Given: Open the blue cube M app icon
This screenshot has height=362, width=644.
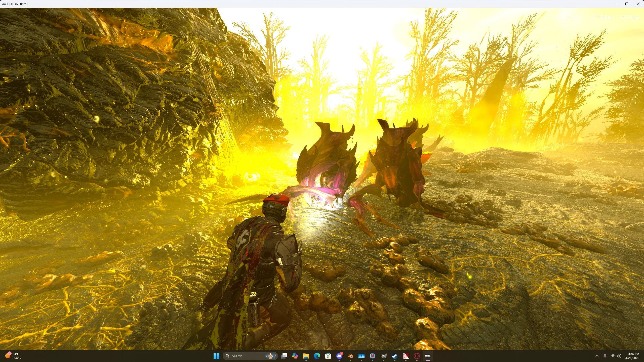Looking at the screenshot, I should (x=373, y=356).
